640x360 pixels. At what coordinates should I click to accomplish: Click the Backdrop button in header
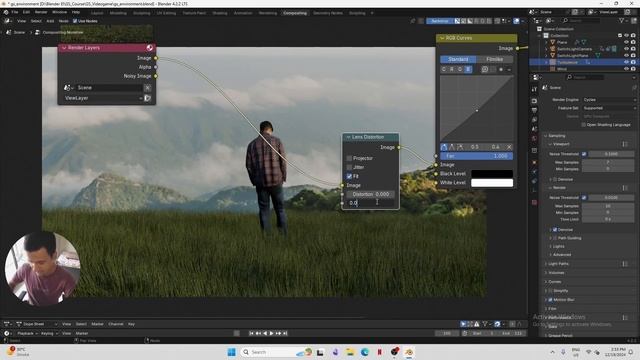[440, 21]
